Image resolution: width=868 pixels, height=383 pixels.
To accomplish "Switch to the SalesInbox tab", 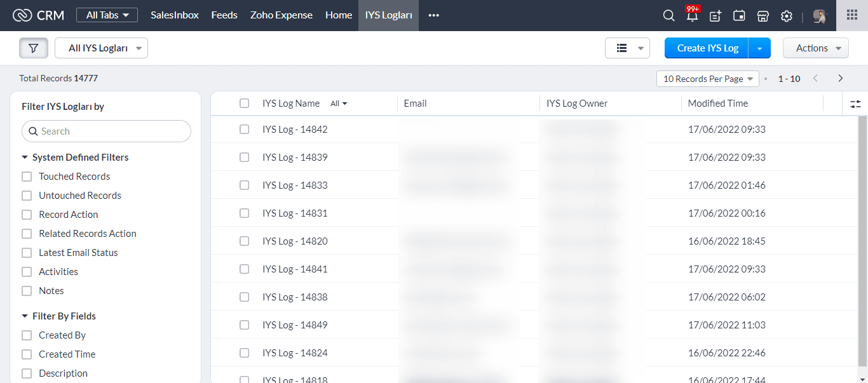I will click(x=175, y=15).
